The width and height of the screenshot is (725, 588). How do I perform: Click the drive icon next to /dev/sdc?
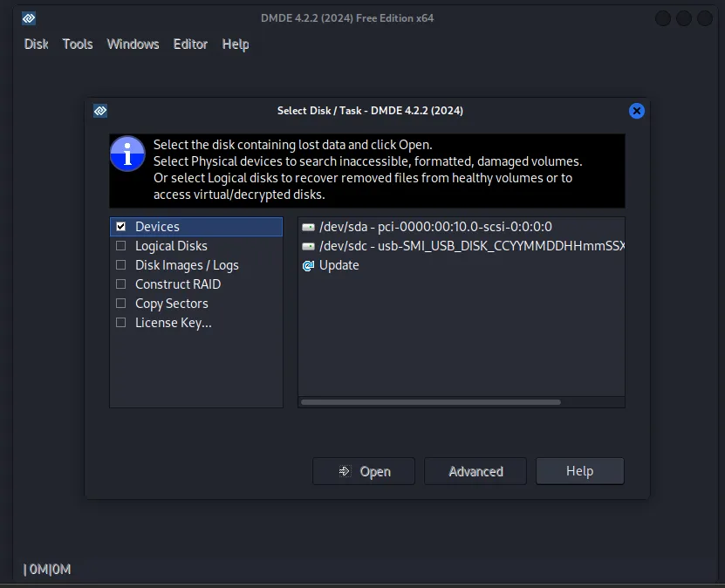coord(308,246)
